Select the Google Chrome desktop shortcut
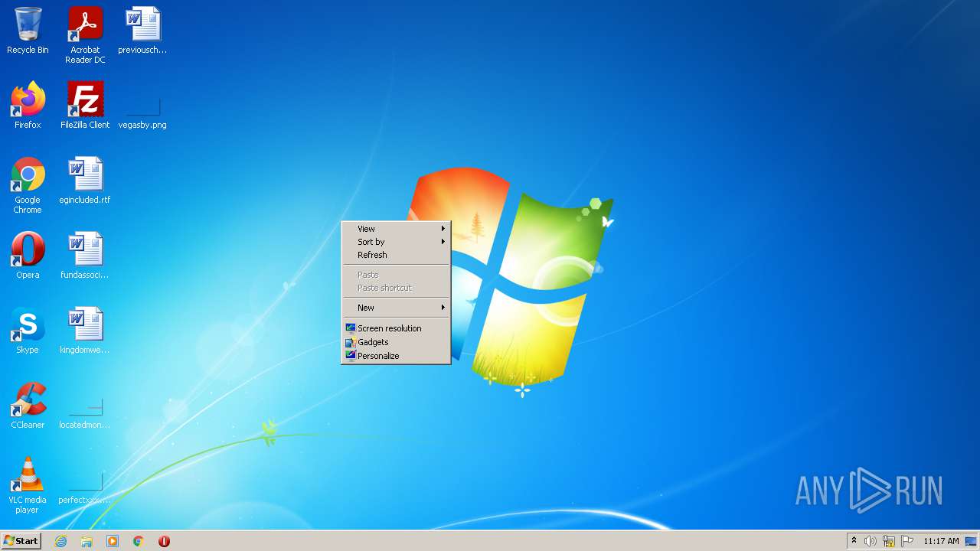Image resolution: width=980 pixels, height=551 pixels. [28, 185]
